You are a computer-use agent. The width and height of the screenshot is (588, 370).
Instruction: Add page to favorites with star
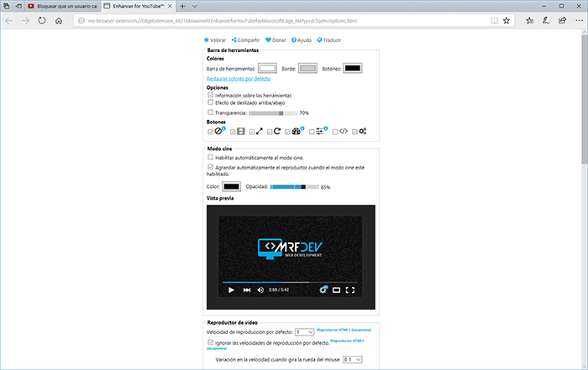click(x=507, y=21)
